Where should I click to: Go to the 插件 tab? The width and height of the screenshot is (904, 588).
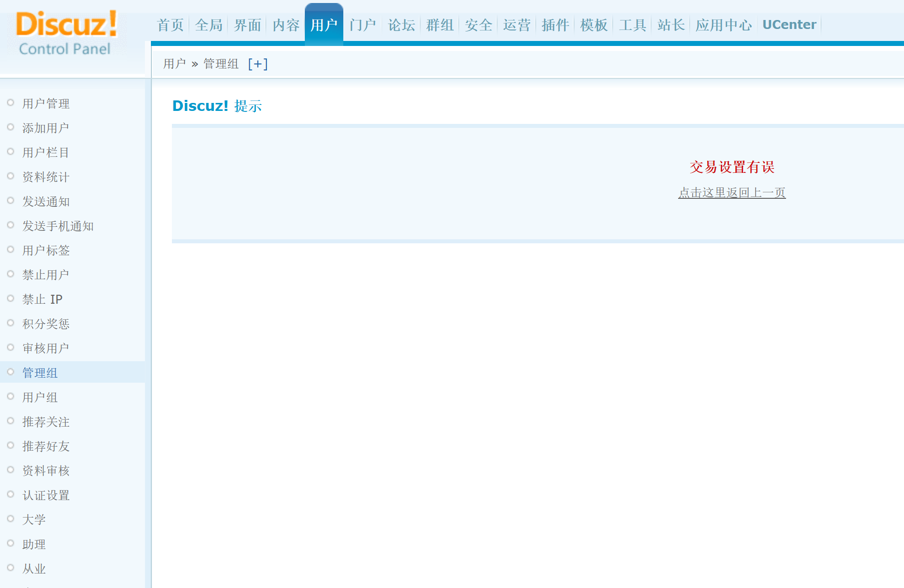tap(555, 25)
